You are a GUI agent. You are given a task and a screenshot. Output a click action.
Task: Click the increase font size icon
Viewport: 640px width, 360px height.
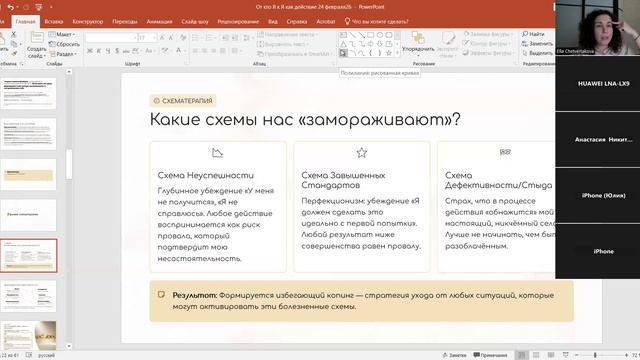pyautogui.click(x=162, y=38)
